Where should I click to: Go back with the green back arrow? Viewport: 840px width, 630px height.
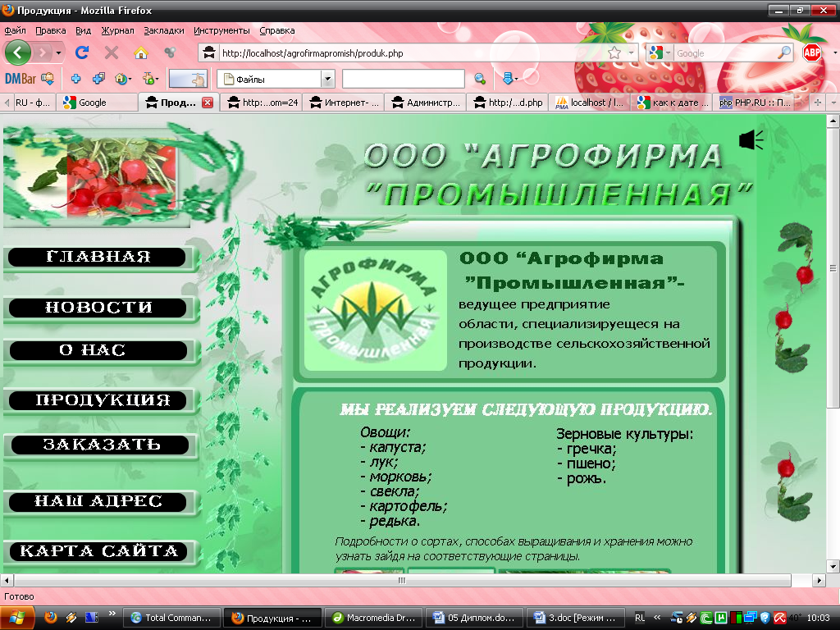pos(18,52)
